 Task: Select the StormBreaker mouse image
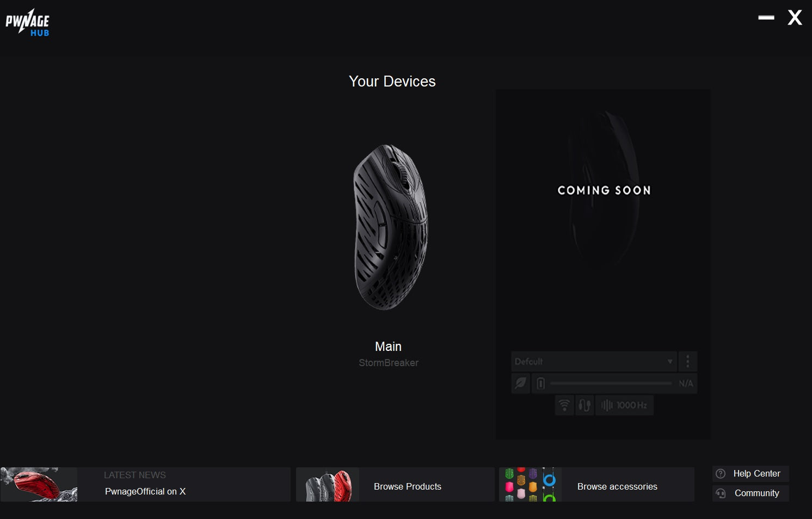coord(391,227)
